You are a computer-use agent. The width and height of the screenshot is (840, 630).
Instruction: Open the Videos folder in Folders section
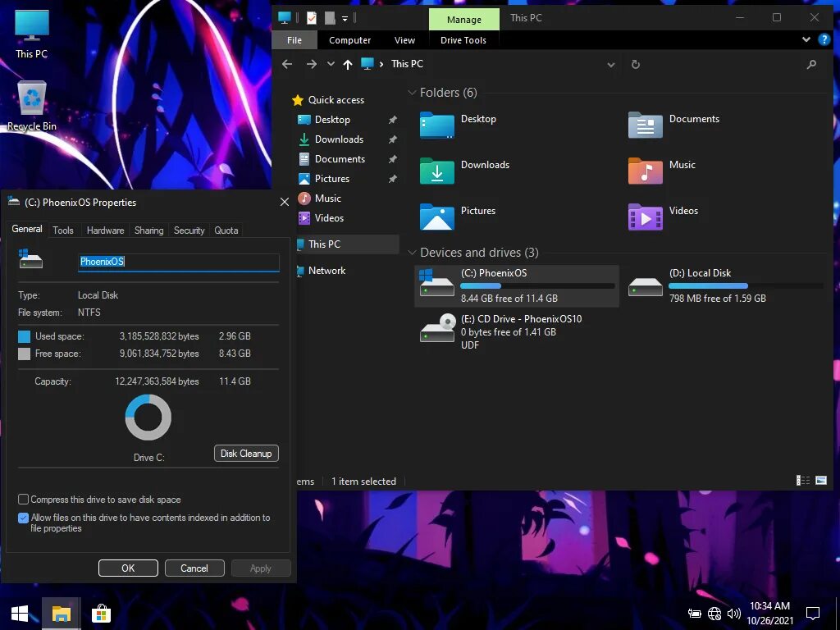664,217
